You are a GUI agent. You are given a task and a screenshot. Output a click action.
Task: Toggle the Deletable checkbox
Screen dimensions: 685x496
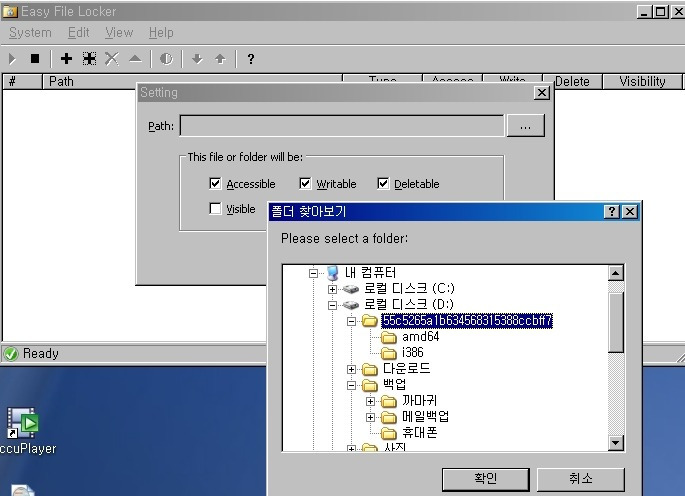[x=383, y=184]
